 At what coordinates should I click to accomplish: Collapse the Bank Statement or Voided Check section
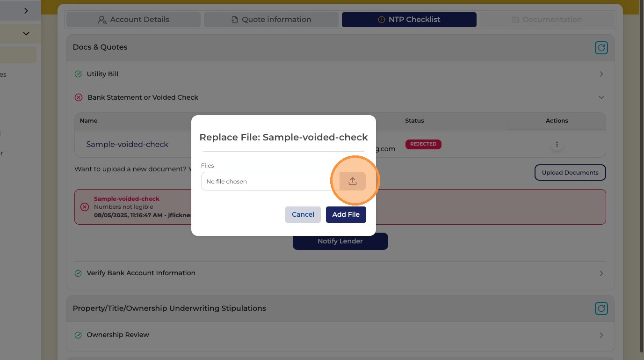pyautogui.click(x=601, y=97)
